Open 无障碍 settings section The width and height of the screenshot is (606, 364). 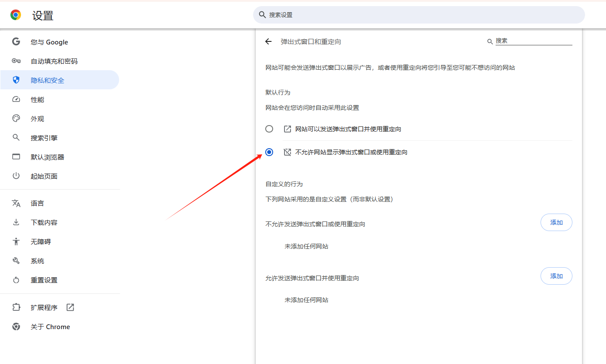pyautogui.click(x=60, y=242)
